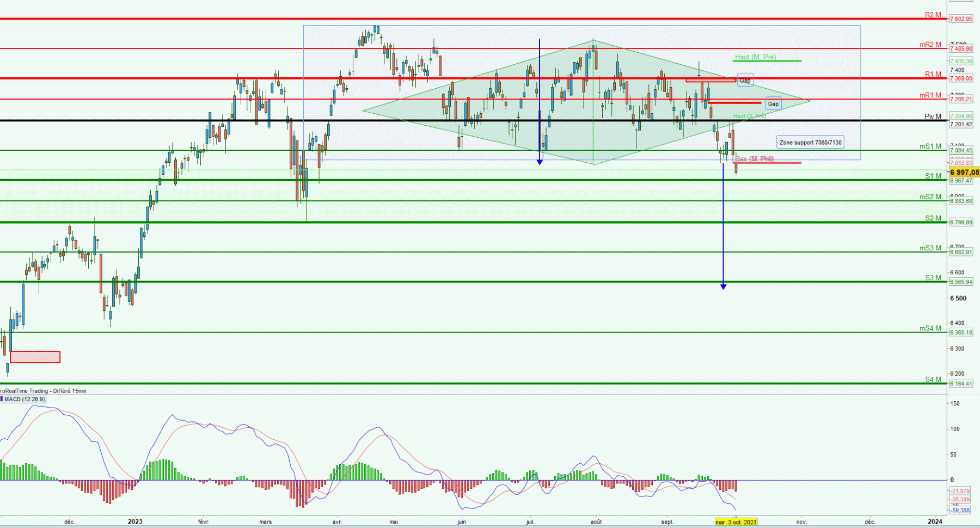980x528 pixels.
Task: Click the 6 967,47 price tag
Action: [961, 180]
